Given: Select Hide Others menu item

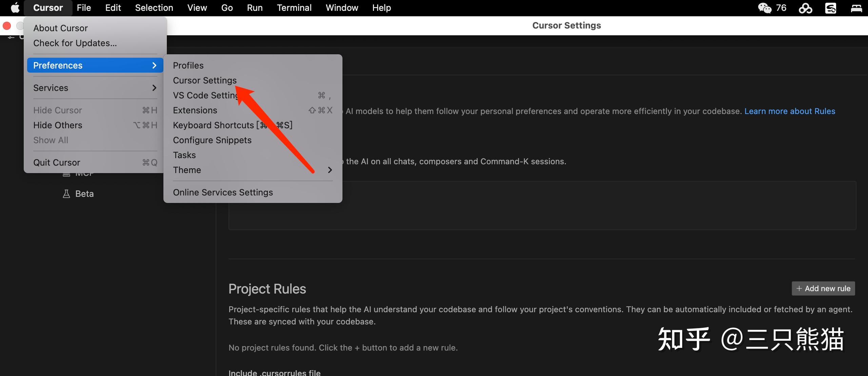Looking at the screenshot, I should point(95,125).
